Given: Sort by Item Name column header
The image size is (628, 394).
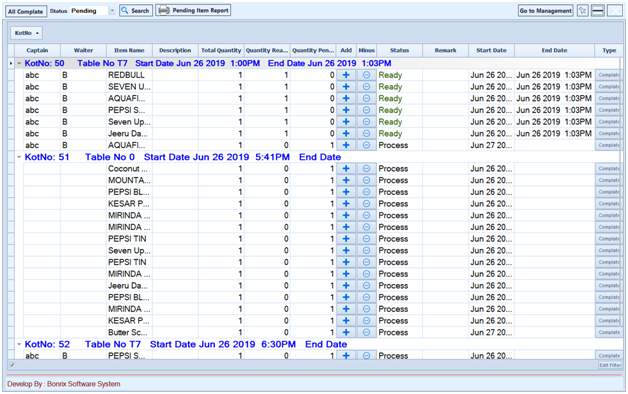Looking at the screenshot, I should (x=129, y=50).
